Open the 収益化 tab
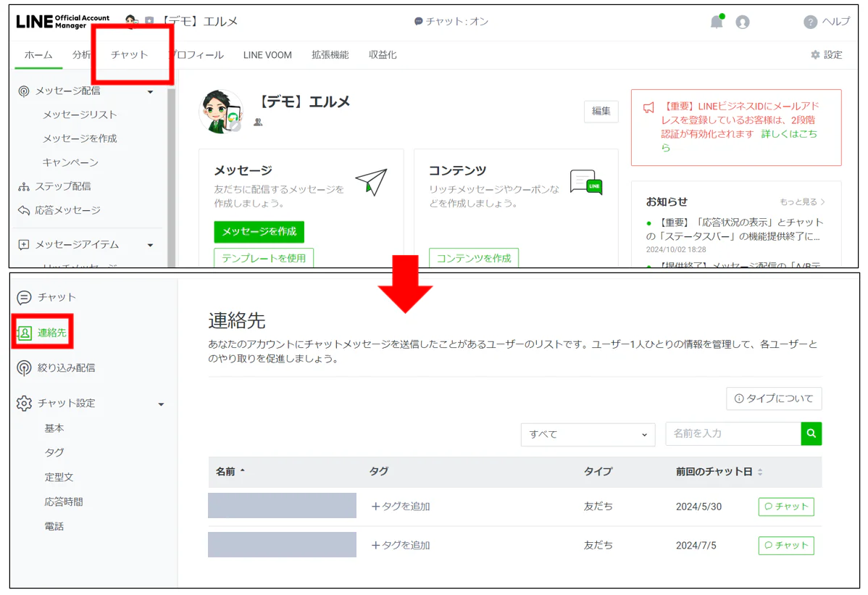This screenshot has width=868, height=595. (x=383, y=55)
